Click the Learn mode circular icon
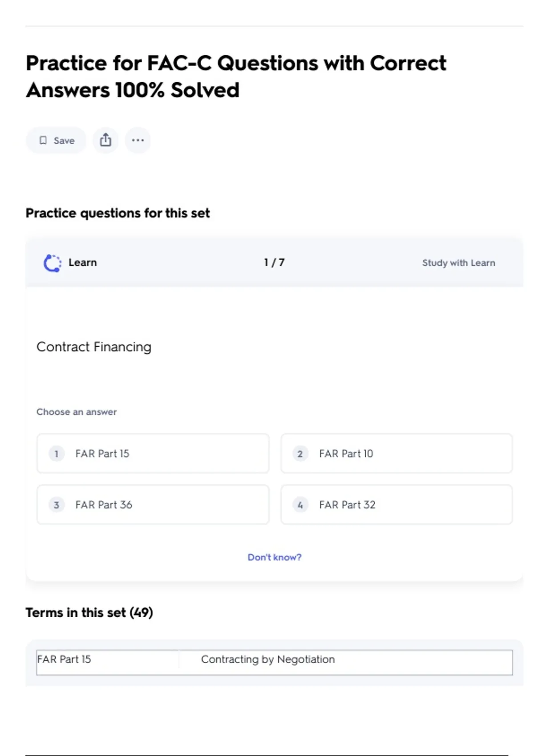534x756 pixels. (x=53, y=263)
